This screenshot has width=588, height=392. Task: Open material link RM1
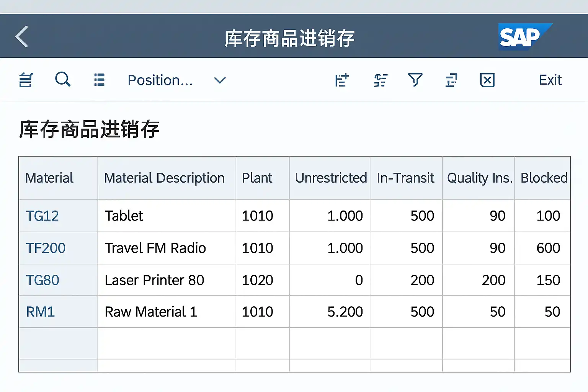coord(41,312)
